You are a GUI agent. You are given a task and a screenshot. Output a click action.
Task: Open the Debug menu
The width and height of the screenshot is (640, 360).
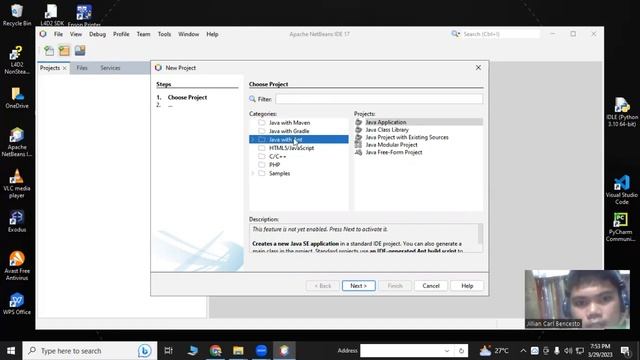pyautogui.click(x=97, y=34)
